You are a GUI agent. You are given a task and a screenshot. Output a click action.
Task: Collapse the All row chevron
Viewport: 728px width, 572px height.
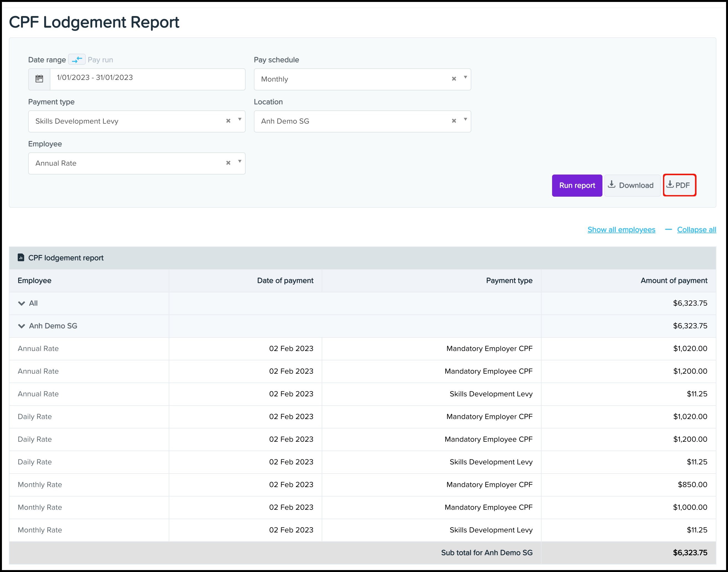point(21,303)
